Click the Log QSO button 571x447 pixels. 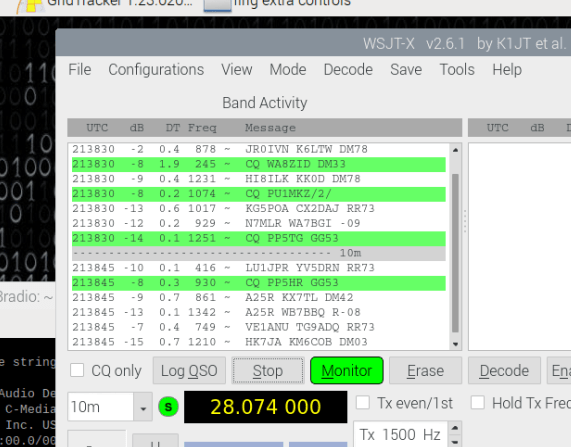coord(189,370)
